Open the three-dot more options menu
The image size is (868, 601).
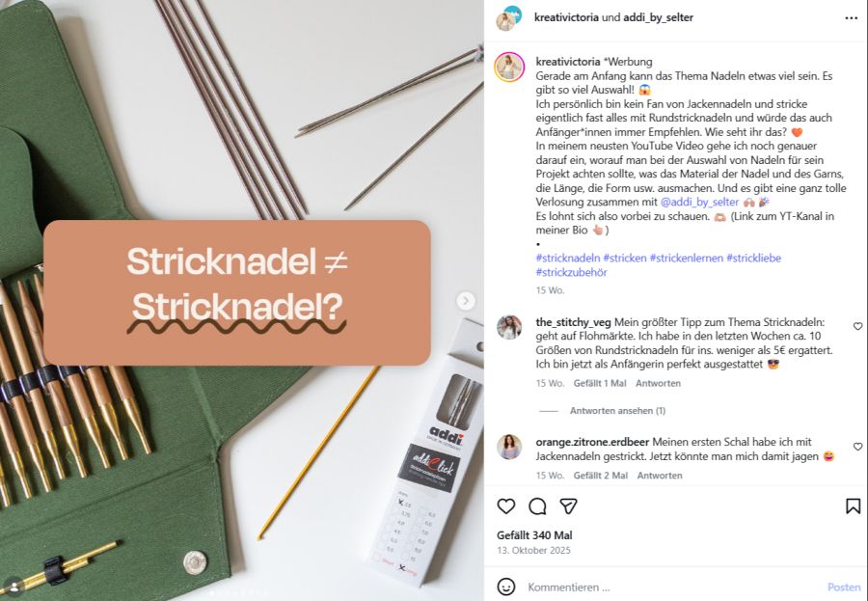point(851,18)
